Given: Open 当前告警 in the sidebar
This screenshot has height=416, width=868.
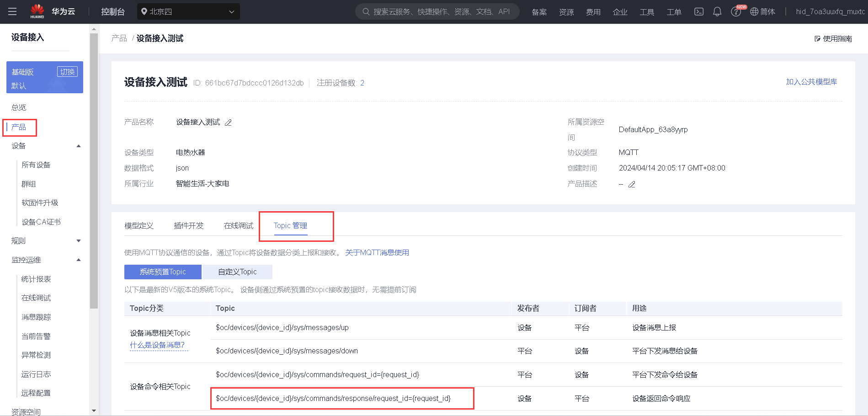Looking at the screenshot, I should [36, 336].
